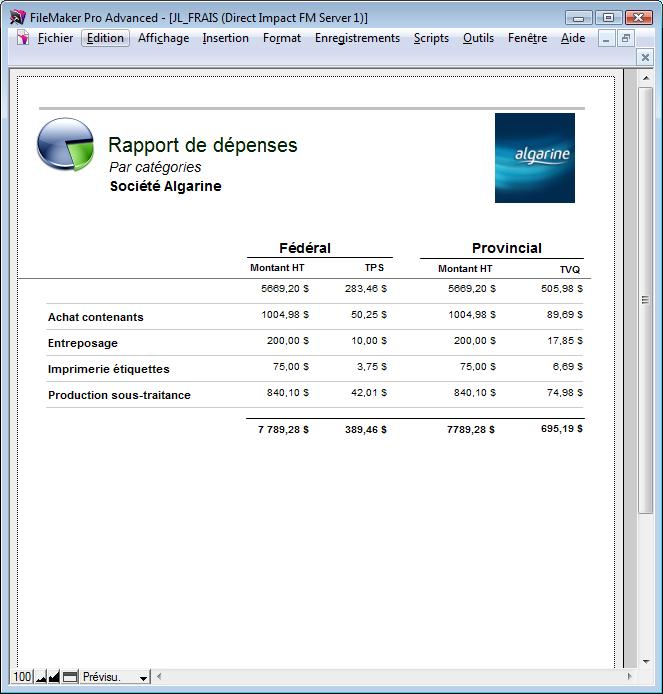Open the Format menu
The height and width of the screenshot is (694, 663).
(282, 38)
